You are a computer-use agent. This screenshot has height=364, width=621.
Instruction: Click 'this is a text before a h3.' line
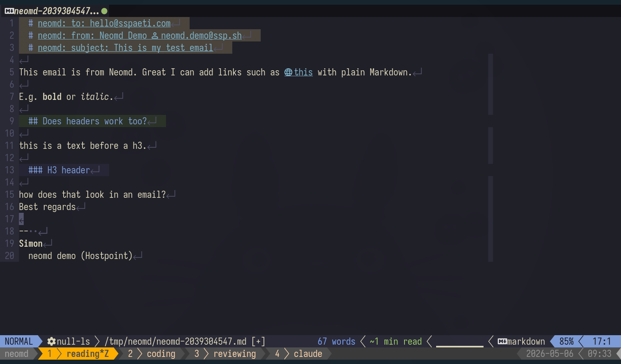click(83, 146)
